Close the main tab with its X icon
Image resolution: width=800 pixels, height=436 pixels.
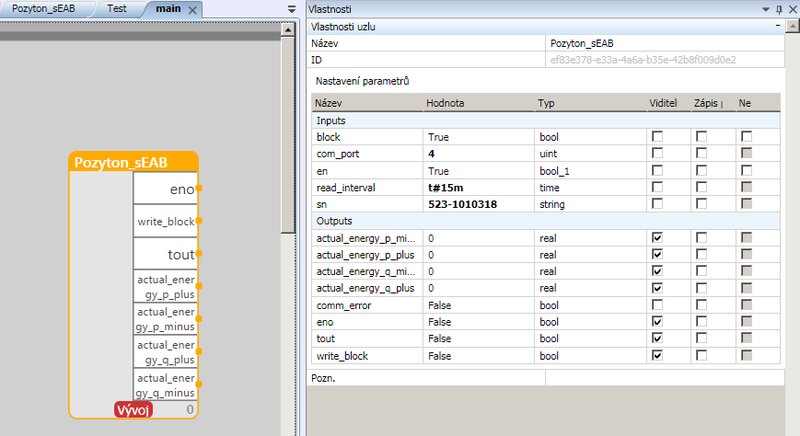pyautogui.click(x=193, y=9)
